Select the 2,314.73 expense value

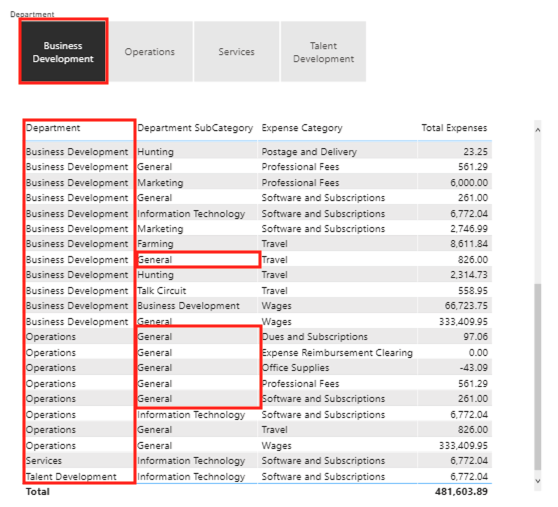(469, 275)
